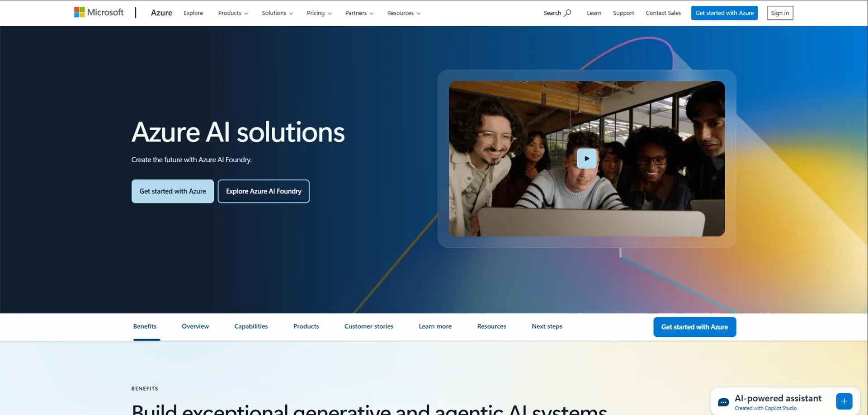Open the Pricing dropdown
Viewport: 868px width, 415px height.
(x=319, y=13)
